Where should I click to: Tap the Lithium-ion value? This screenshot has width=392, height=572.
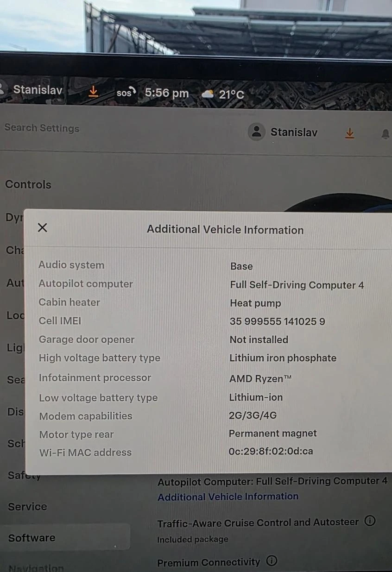[x=256, y=397]
